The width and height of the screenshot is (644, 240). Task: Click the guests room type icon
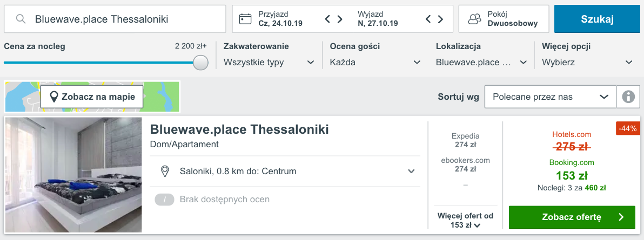[474, 19]
